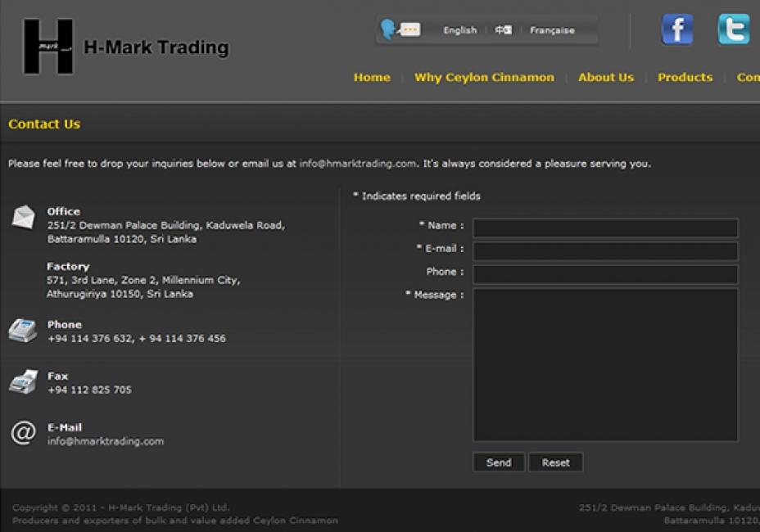Switch language to English

click(x=460, y=30)
